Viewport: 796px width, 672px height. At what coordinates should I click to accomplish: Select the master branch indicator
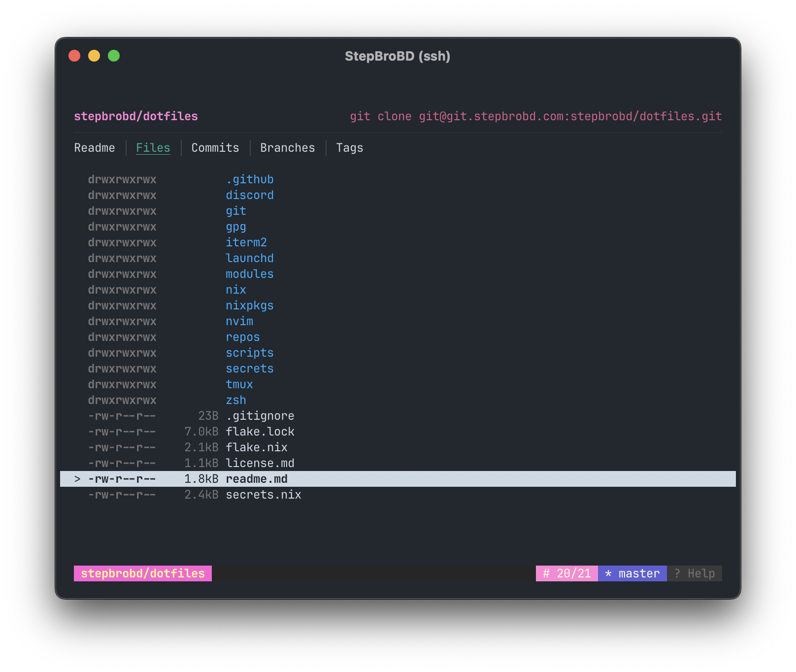pyautogui.click(x=632, y=573)
